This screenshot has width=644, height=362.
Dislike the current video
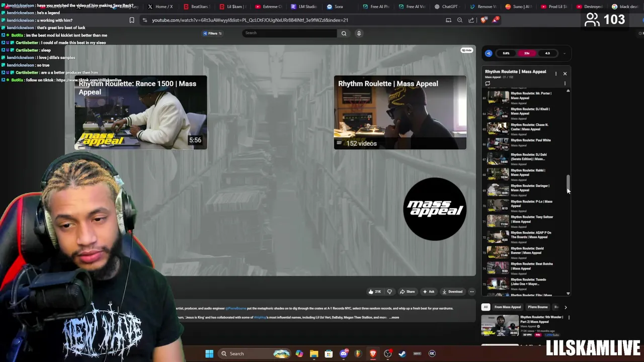click(389, 292)
